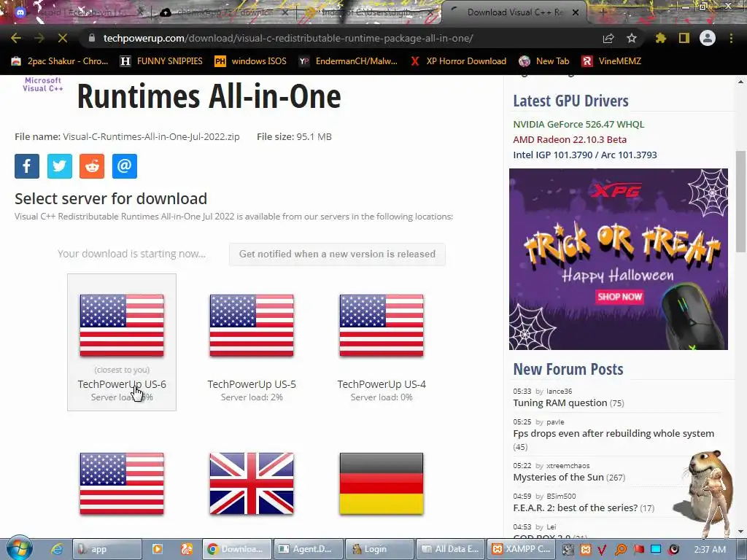747x560 pixels.
Task: Click XPG Trick or Treat SHOP NOW ad
Action: point(619,297)
